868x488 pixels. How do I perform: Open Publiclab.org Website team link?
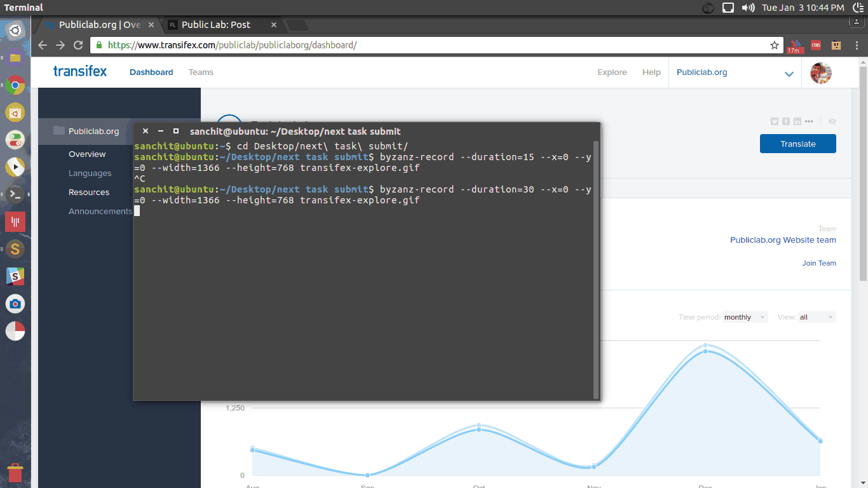point(783,240)
